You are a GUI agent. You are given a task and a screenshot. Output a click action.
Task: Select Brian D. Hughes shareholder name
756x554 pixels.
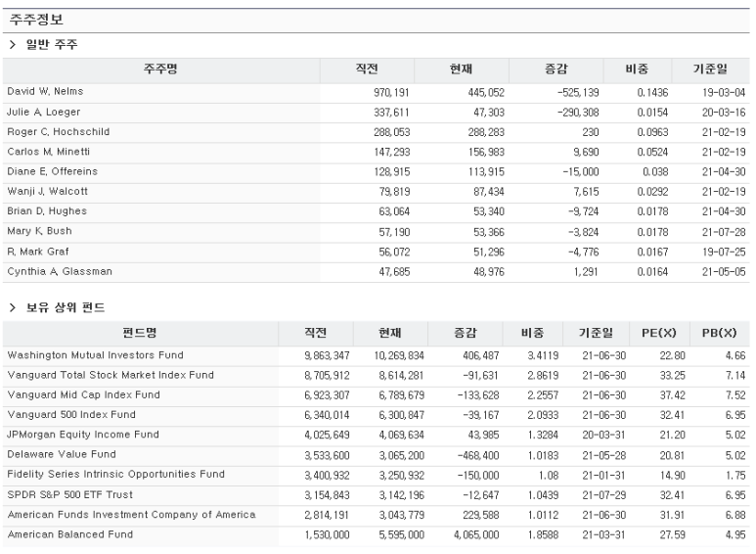(47, 210)
